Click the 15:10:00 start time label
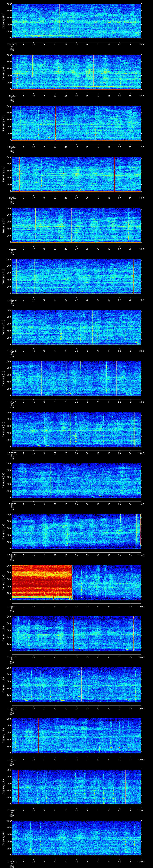This screenshot has height=868, width=153. point(12,504)
